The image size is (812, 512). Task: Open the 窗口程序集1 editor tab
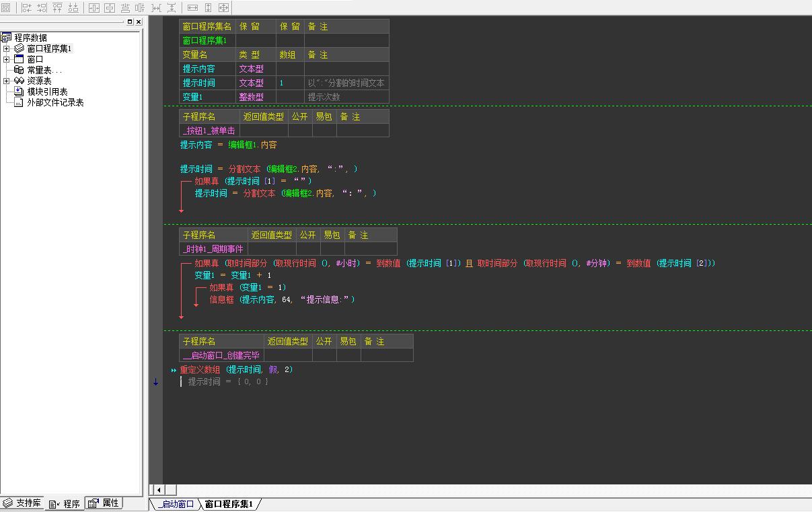click(x=229, y=504)
